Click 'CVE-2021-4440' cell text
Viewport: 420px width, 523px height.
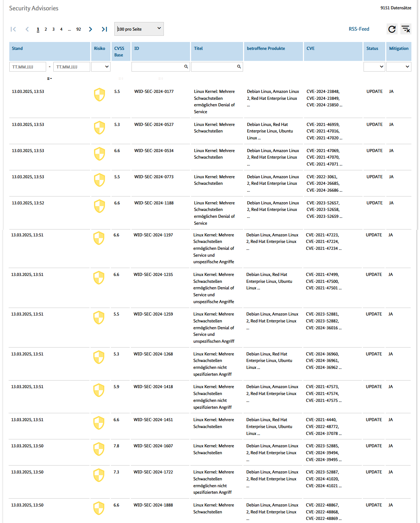[x=321, y=420]
